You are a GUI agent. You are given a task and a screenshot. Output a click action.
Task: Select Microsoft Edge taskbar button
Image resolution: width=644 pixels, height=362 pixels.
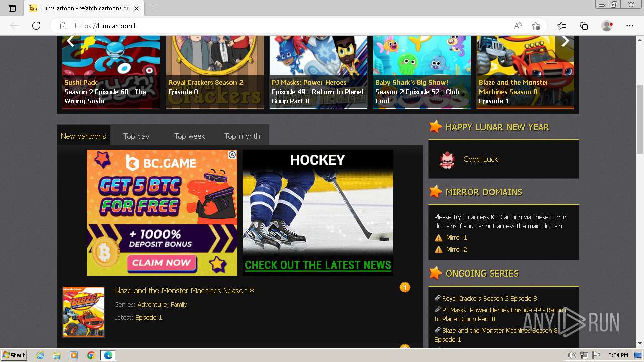point(108,355)
